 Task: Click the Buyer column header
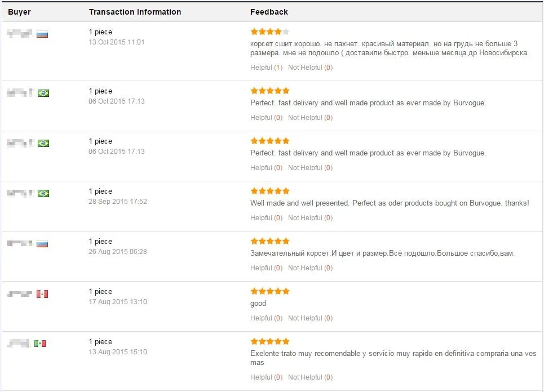[x=19, y=12]
